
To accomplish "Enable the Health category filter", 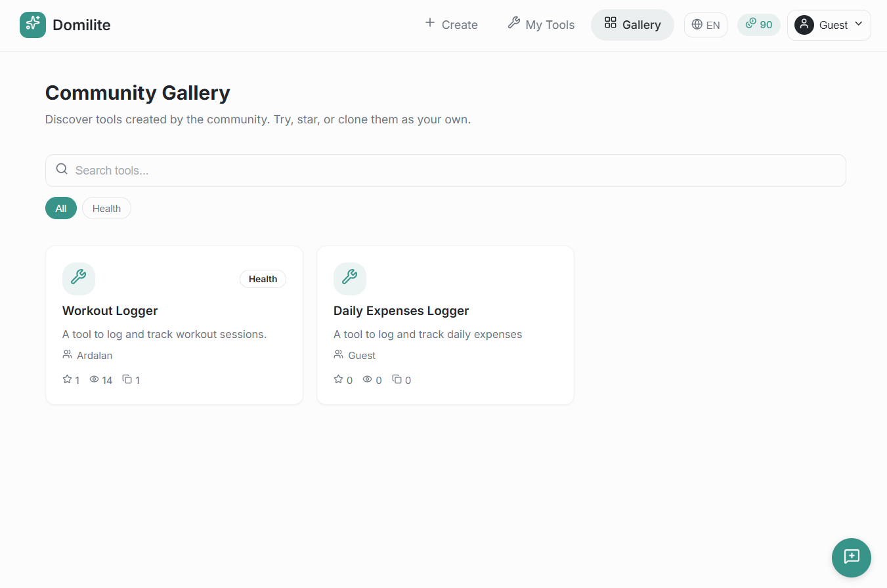I will click(106, 208).
